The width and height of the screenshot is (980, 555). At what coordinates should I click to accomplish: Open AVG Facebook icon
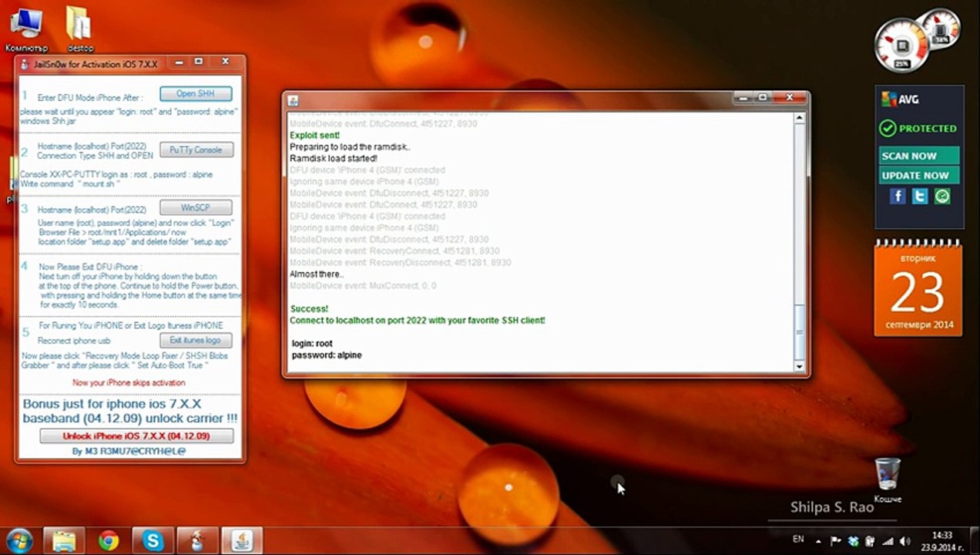898,197
